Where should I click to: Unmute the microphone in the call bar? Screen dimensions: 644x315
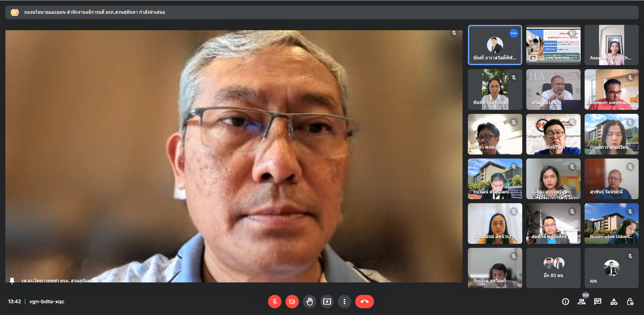(274, 302)
